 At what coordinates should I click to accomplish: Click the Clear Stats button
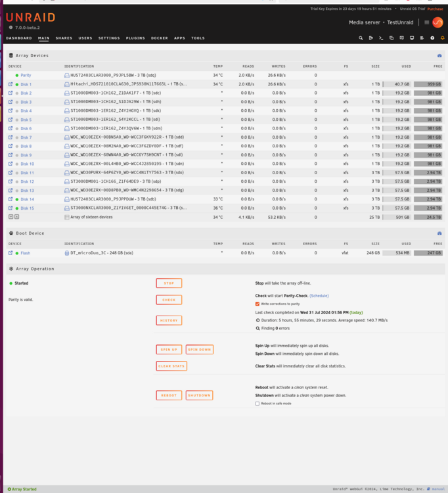171,366
